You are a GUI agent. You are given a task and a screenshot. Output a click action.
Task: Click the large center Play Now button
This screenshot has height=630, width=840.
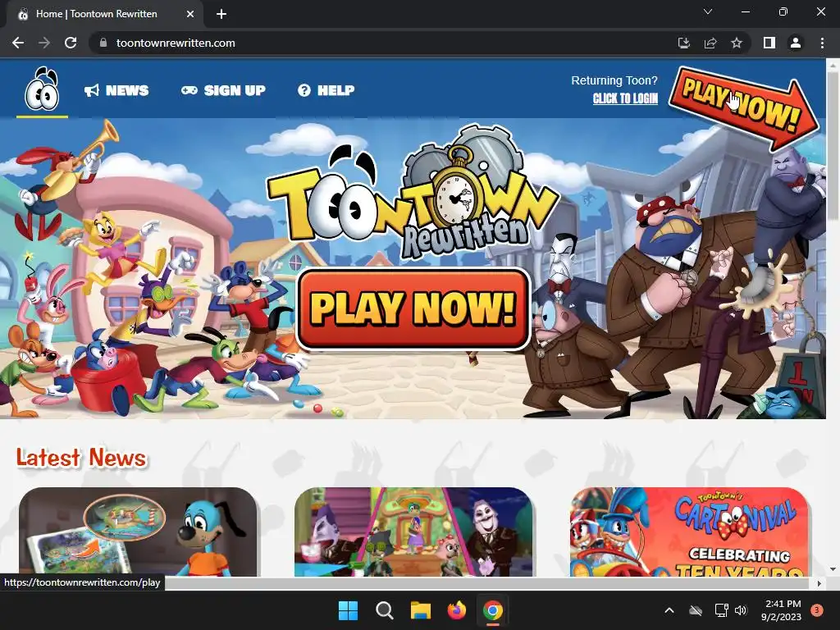pyautogui.click(x=413, y=309)
